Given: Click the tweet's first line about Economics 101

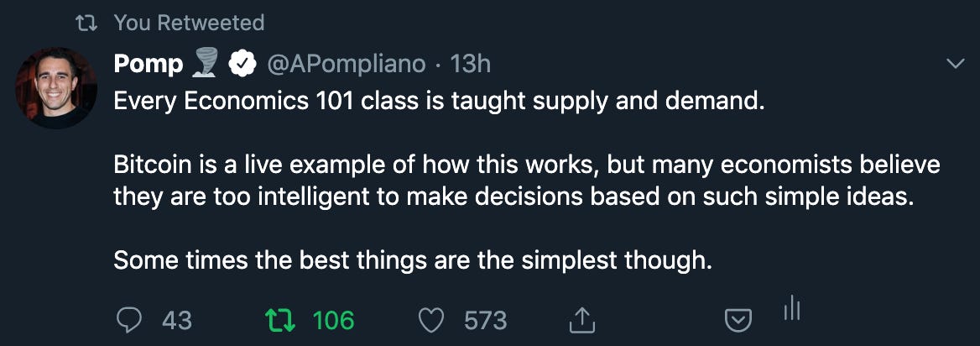Looking at the screenshot, I should [439, 102].
